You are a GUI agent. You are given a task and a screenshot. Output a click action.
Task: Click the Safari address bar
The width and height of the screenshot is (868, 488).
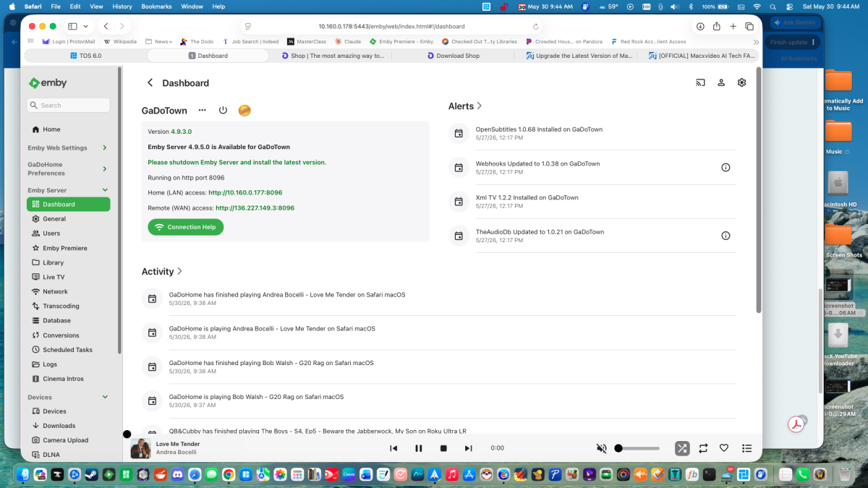click(x=392, y=26)
